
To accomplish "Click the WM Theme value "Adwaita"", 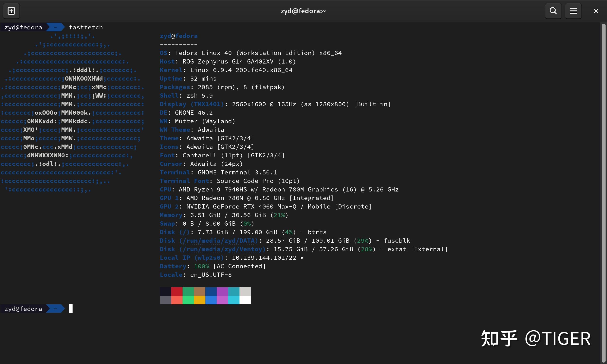I will (x=211, y=130).
